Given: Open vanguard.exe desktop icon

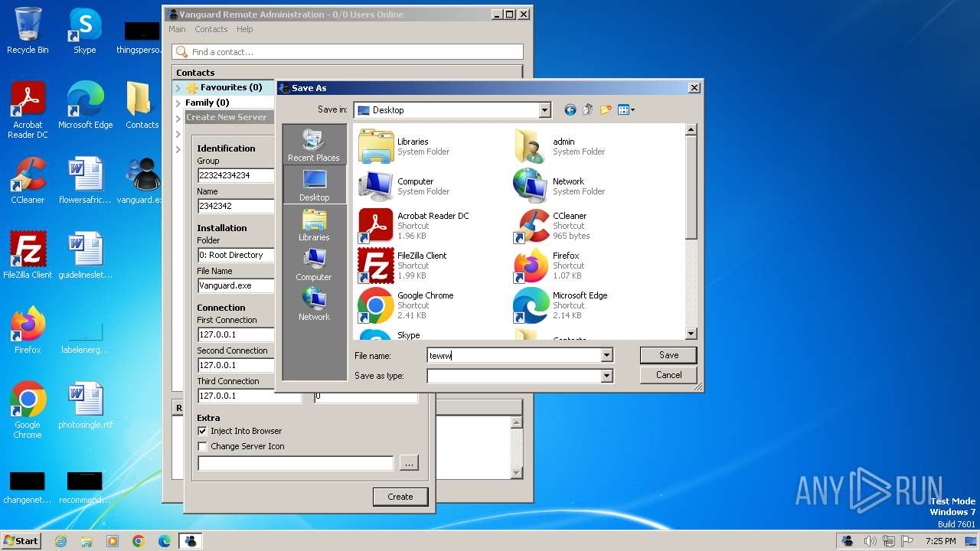Looking at the screenshot, I should [142, 181].
